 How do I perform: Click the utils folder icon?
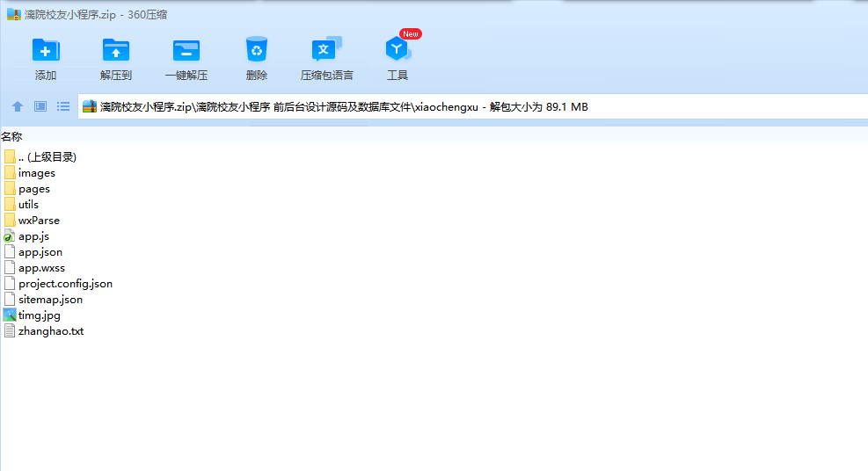coord(10,204)
